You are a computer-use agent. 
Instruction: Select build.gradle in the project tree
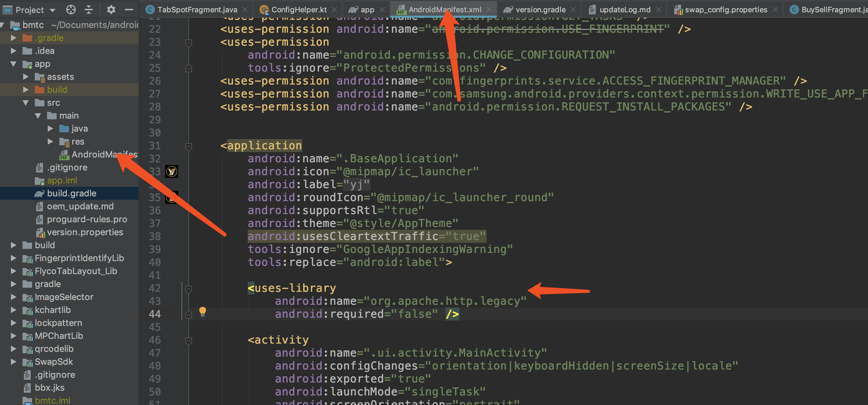pos(71,193)
